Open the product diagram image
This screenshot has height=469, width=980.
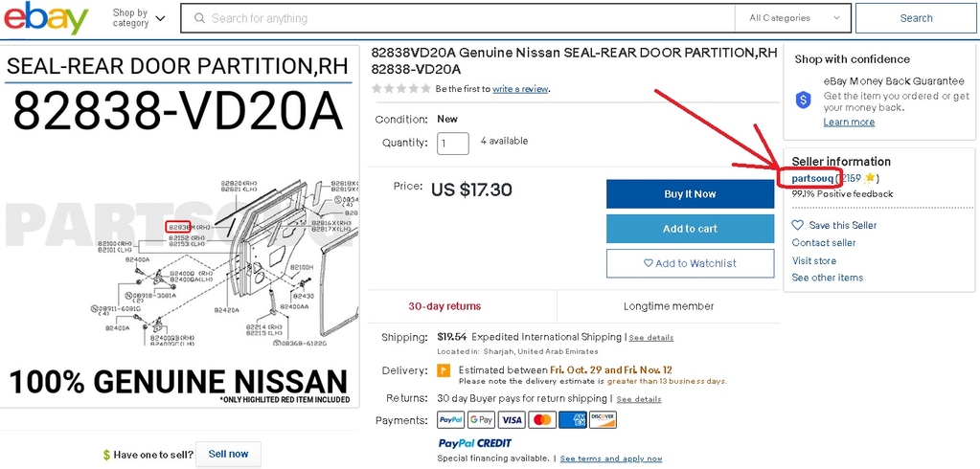tap(179, 227)
